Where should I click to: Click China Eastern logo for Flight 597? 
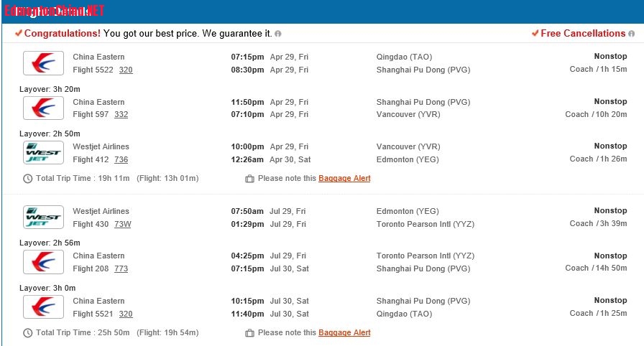[x=43, y=108]
